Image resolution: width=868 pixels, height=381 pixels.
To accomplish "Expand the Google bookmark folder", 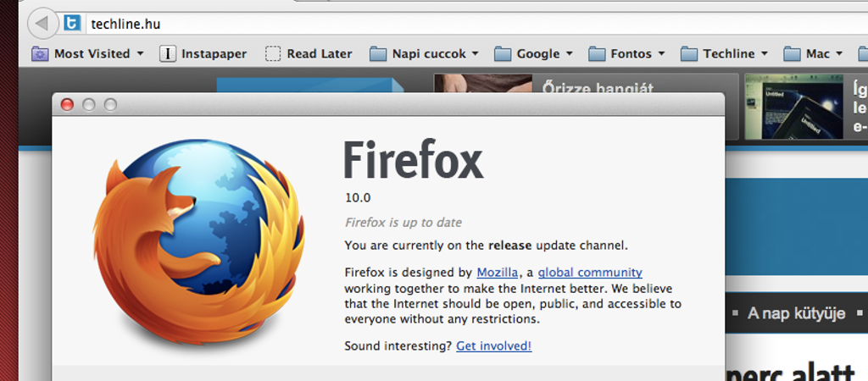I will tap(533, 53).
